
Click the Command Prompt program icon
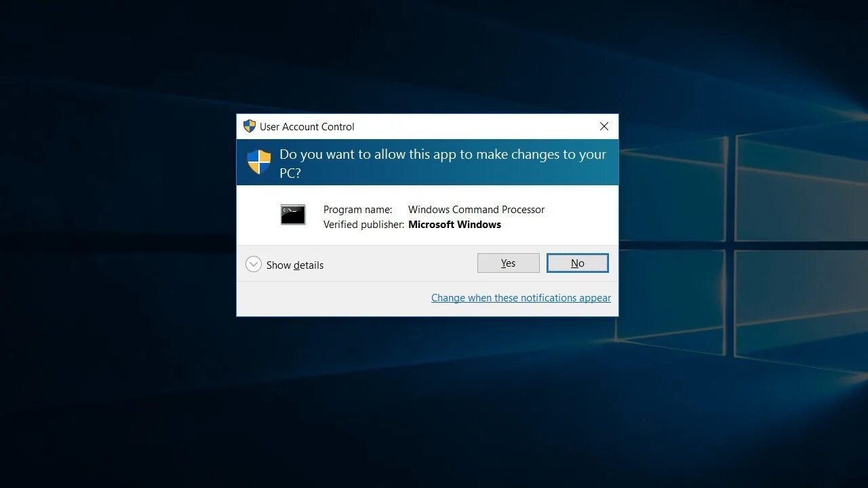click(x=293, y=214)
